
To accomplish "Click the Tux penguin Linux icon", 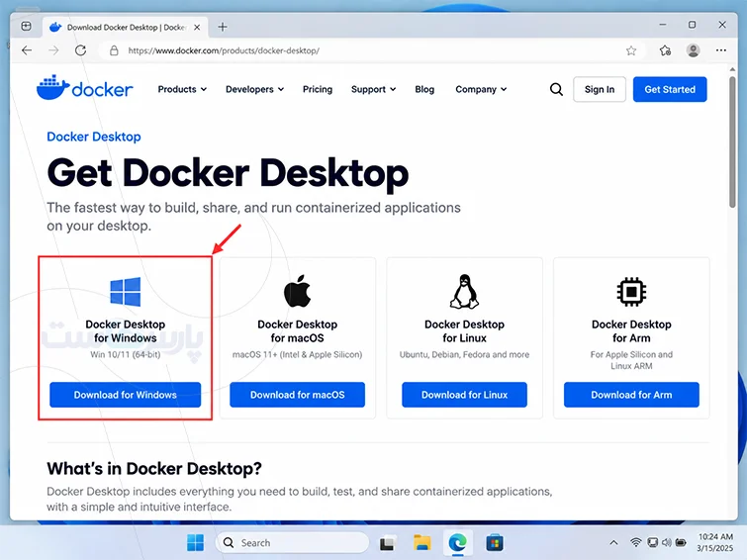I will [464, 291].
